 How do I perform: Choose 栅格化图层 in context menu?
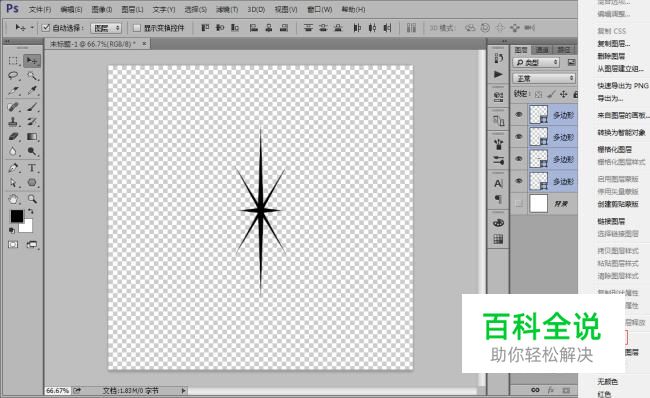614,149
